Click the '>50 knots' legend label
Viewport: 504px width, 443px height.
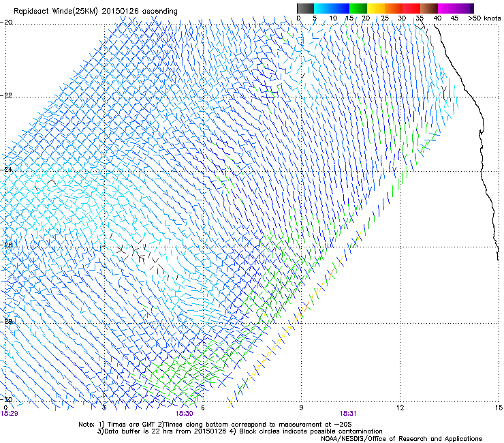pos(484,18)
